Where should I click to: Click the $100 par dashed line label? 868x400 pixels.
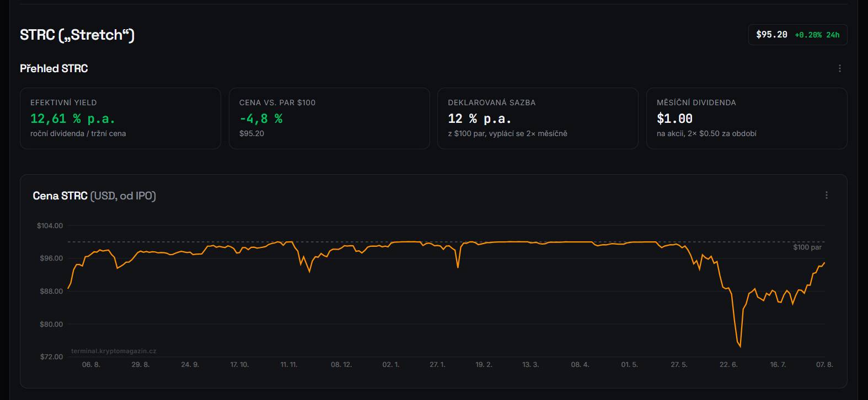pyautogui.click(x=807, y=247)
